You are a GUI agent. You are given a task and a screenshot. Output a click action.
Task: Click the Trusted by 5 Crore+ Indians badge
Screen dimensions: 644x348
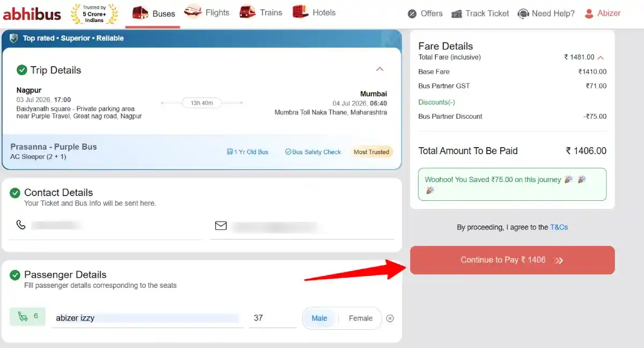(95, 14)
